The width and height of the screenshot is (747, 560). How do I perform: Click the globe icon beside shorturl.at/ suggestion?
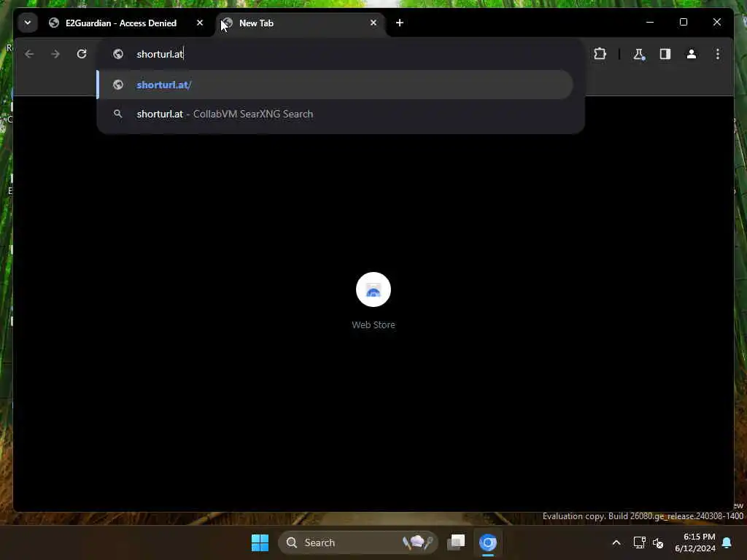118,85
